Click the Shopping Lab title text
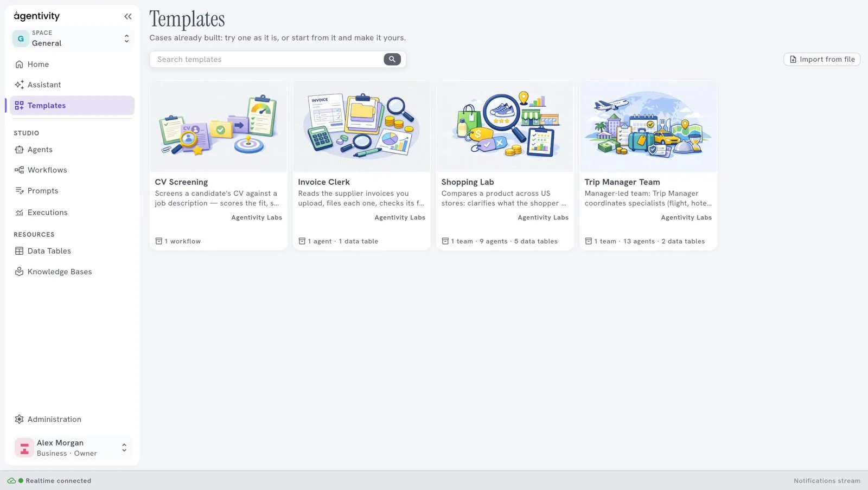This screenshot has height=490, width=868. [468, 182]
